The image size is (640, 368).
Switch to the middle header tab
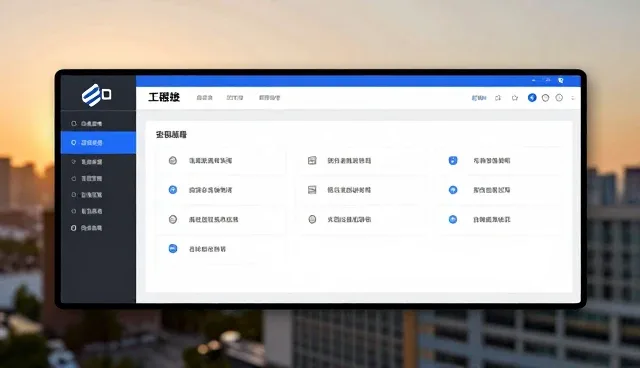[235, 98]
